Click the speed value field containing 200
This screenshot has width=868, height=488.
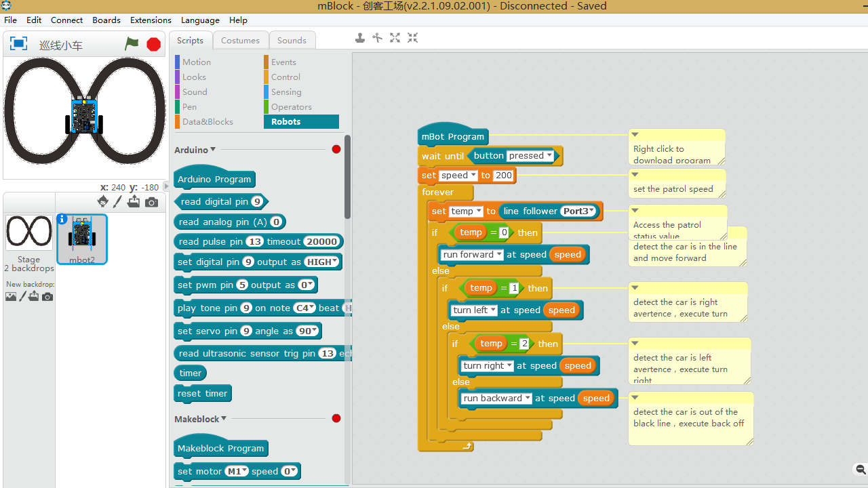click(504, 176)
